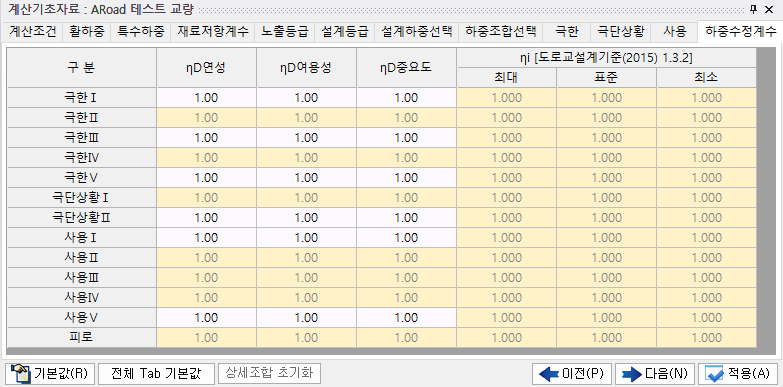The height and width of the screenshot is (387, 783).
Task: Click the 하중수정계수 tab
Action: pyautogui.click(x=741, y=31)
